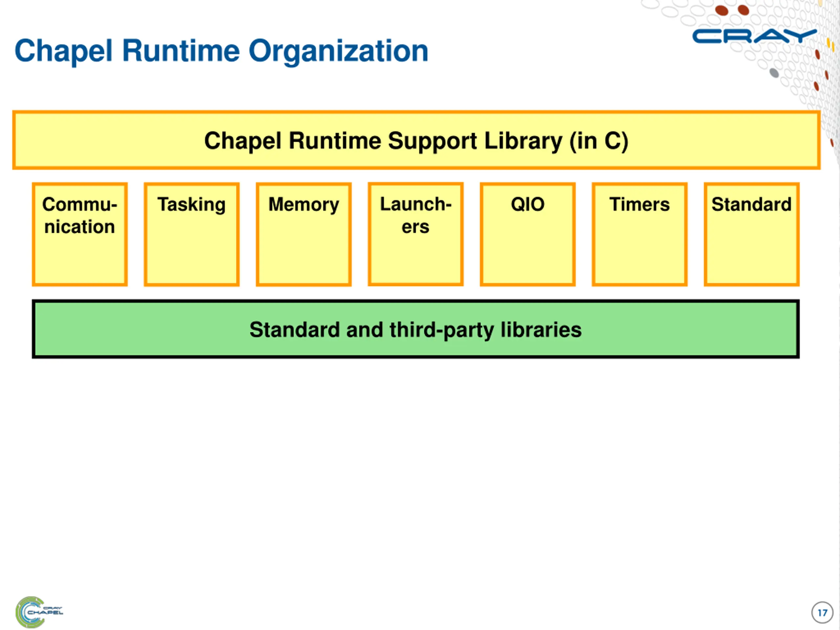840x630 pixels.
Task: Click the Launchers box
Action: pyautogui.click(x=416, y=234)
